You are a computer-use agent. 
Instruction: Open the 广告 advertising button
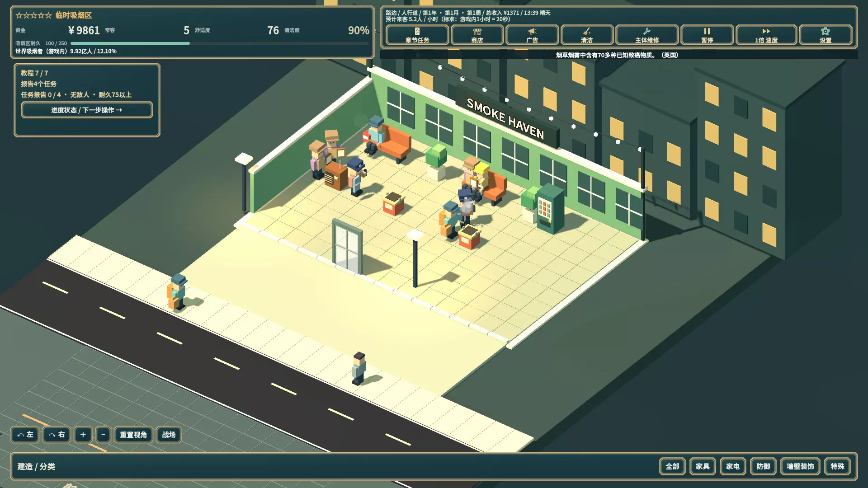click(x=532, y=35)
